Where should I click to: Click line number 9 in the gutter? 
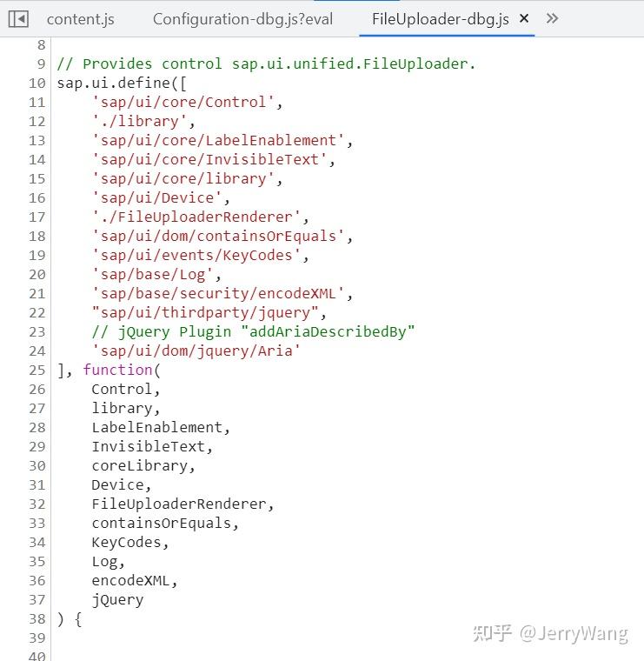(x=41, y=64)
